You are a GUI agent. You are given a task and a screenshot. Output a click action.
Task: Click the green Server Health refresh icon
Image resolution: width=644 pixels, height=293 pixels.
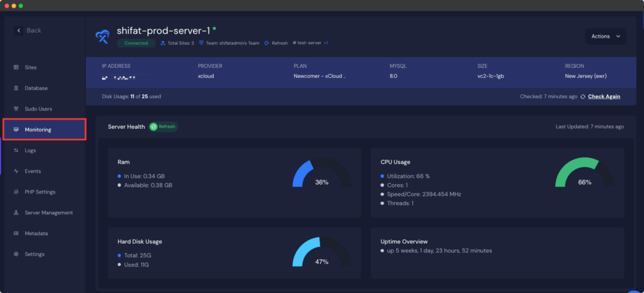(153, 126)
